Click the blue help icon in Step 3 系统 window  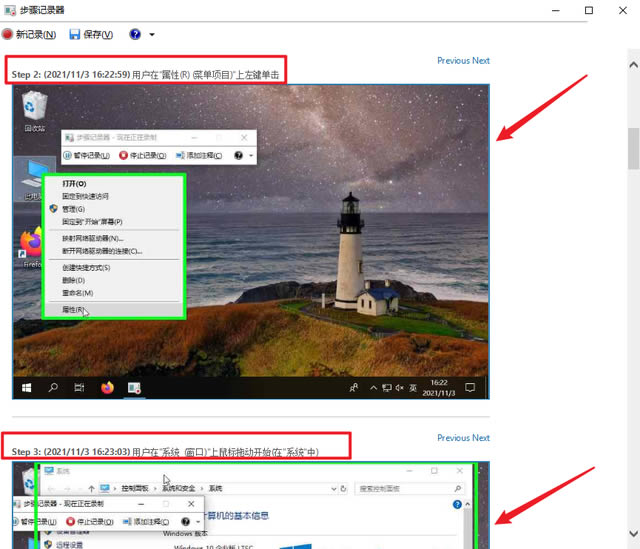coord(457,505)
